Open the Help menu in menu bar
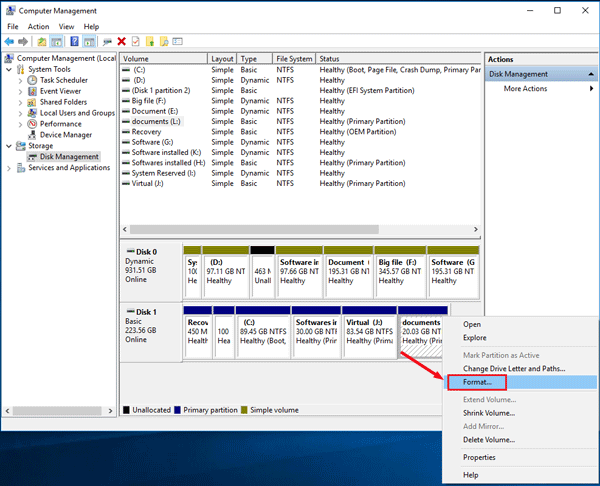 (x=91, y=26)
